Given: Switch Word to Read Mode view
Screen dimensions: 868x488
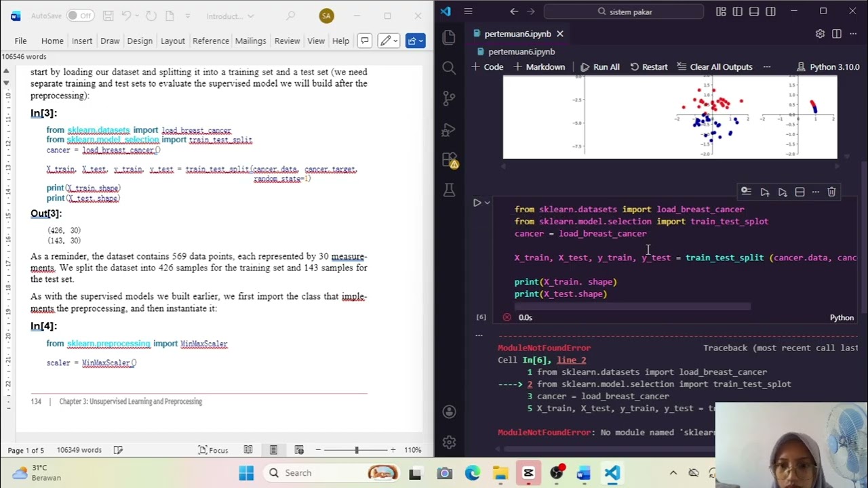Looking at the screenshot, I should 248,450.
